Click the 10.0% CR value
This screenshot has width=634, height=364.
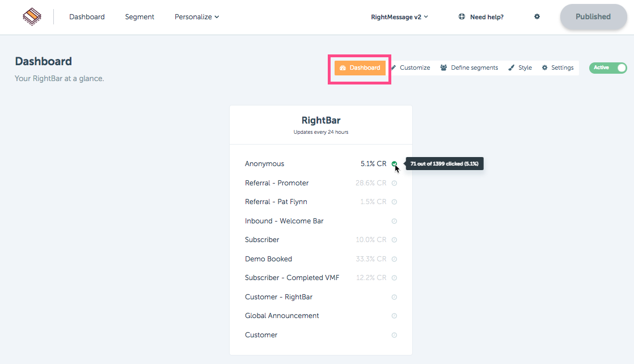(371, 240)
